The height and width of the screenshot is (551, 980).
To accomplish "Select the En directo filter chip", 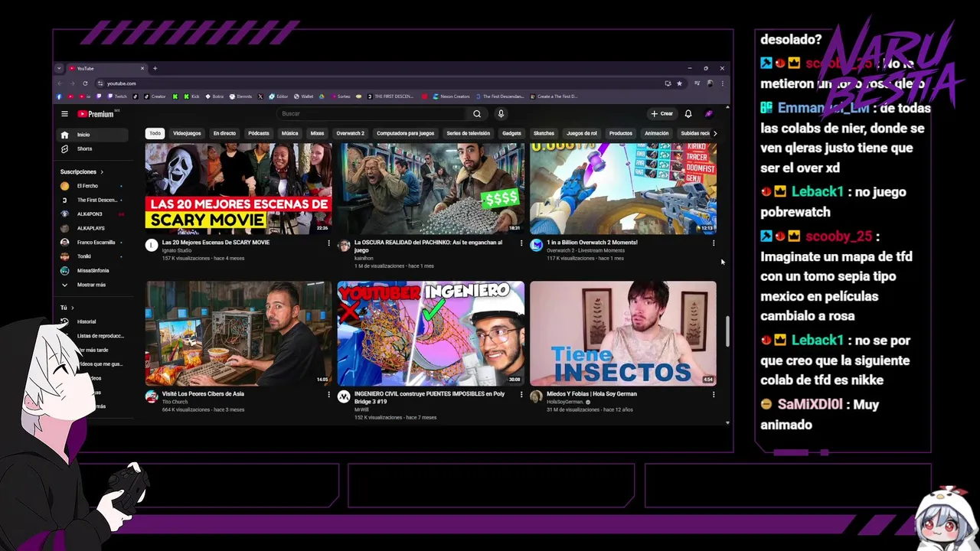I will pyautogui.click(x=224, y=133).
